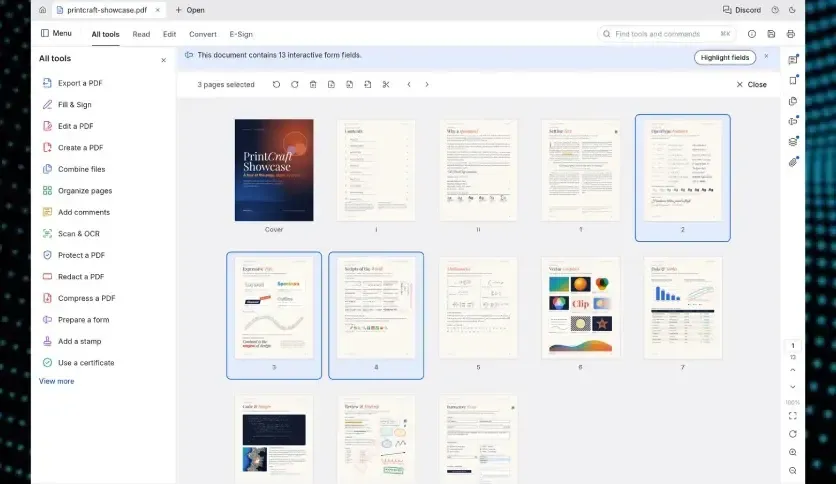Click the Save icon in the top bar
Viewport: 836px width, 484px height.
[x=771, y=34]
